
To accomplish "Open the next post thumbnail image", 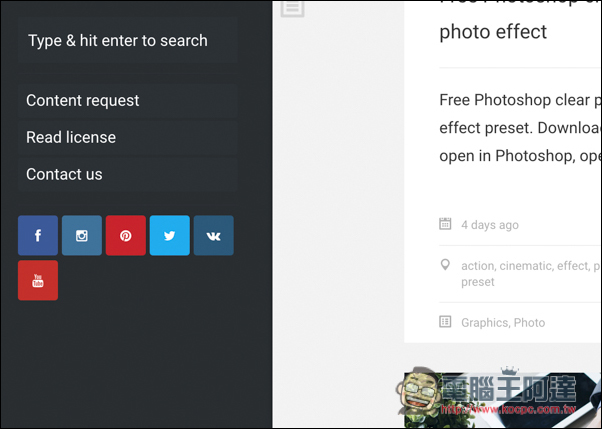I will 503,399.
